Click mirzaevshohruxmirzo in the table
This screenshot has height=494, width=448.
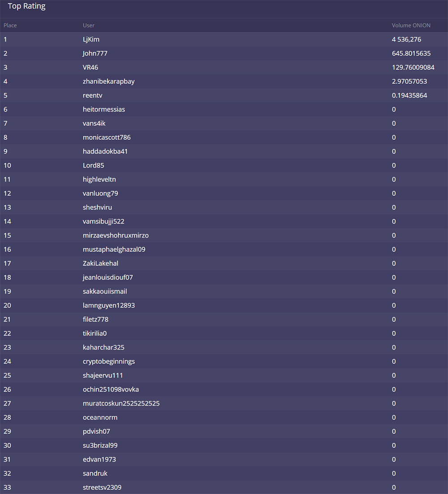116,235
